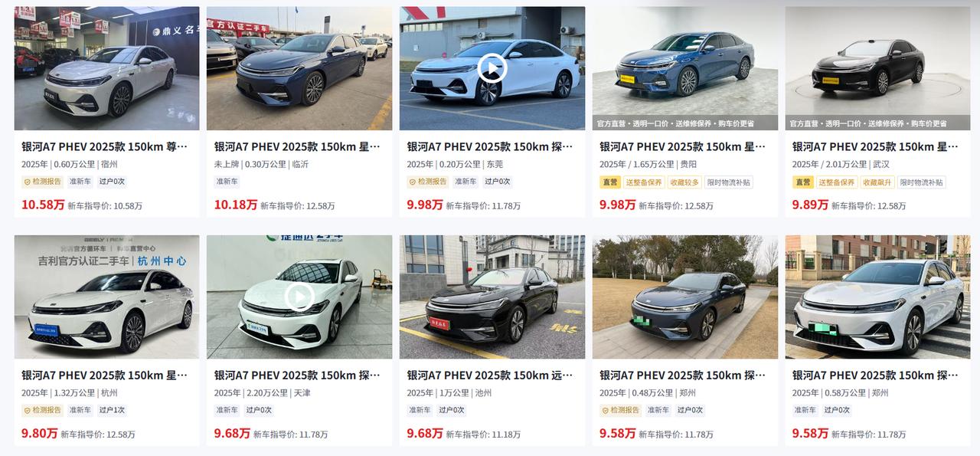980x456 pixels.
Task: Open the Suzhou listing title priced 10.58万
Action: 104,146
